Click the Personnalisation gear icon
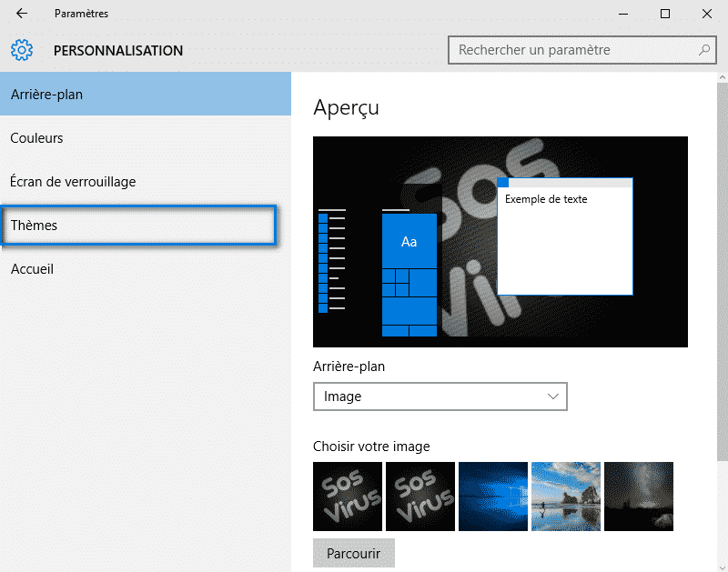The width and height of the screenshot is (728, 572). pyautogui.click(x=22, y=50)
